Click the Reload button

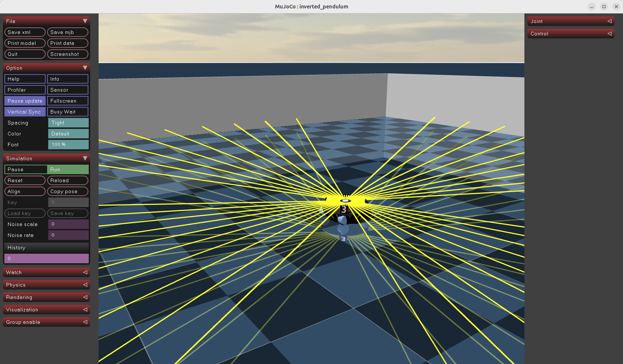pos(68,180)
